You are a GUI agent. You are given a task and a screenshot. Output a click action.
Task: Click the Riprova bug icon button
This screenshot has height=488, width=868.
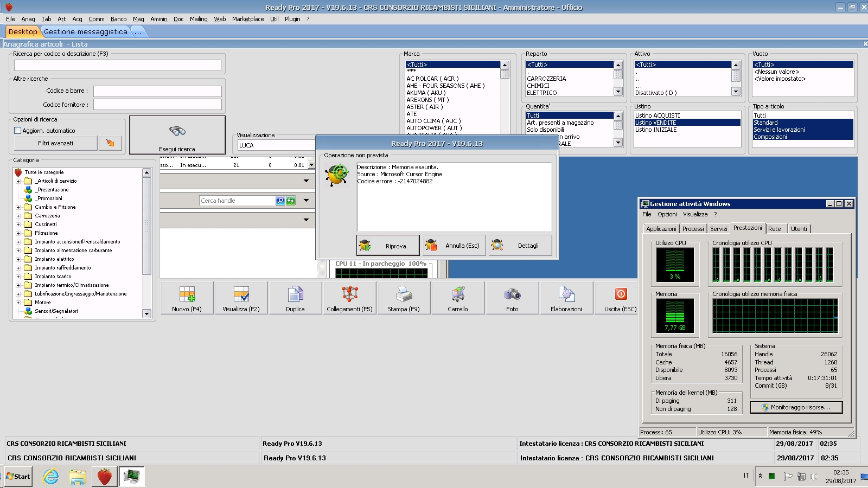coord(388,246)
